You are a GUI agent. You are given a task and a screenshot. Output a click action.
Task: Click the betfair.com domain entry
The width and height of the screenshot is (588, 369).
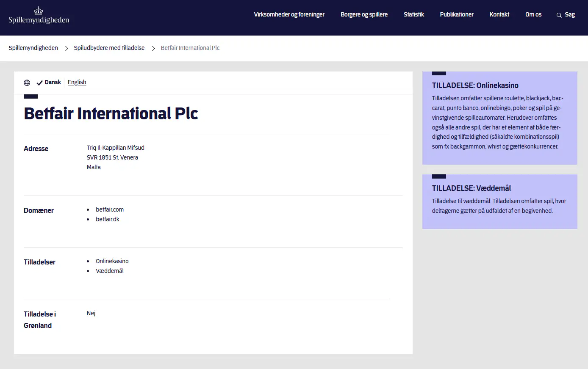(x=110, y=209)
